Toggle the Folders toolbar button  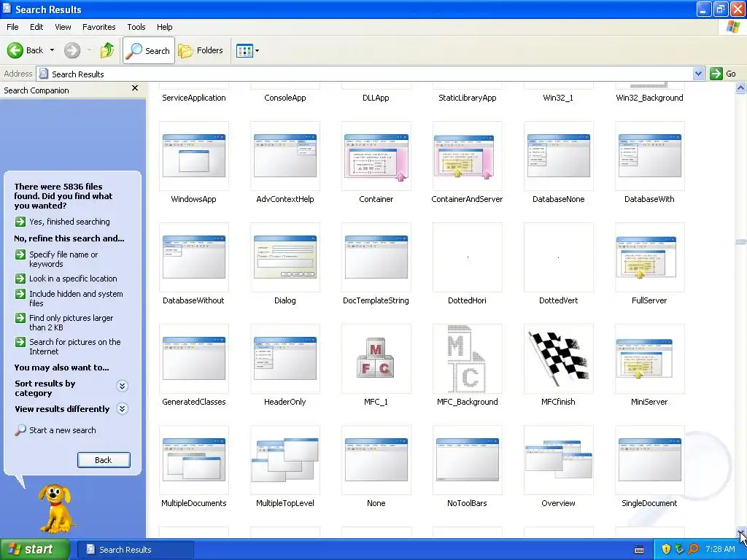[200, 50]
